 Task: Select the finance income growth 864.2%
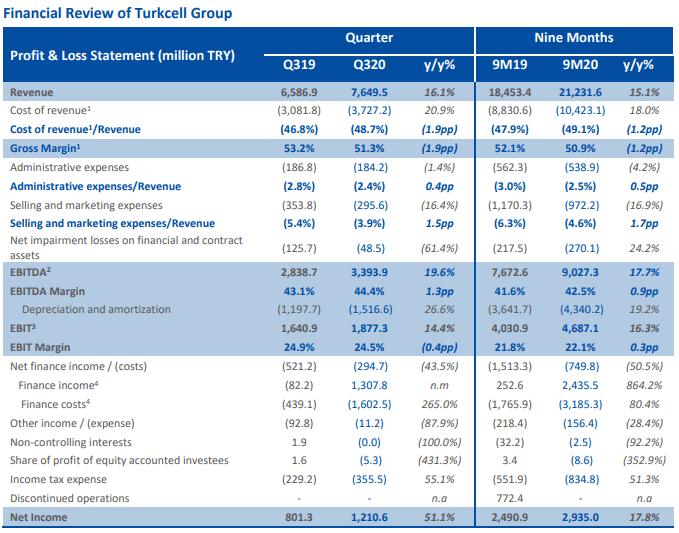644,385
